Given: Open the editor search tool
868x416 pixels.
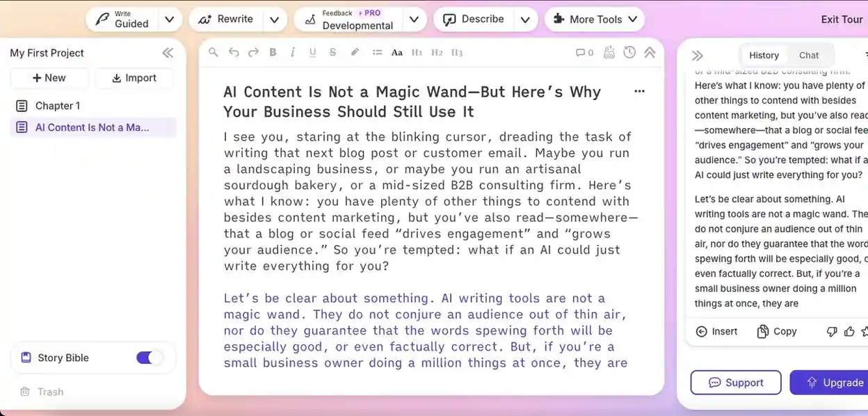Looking at the screenshot, I should [x=214, y=52].
